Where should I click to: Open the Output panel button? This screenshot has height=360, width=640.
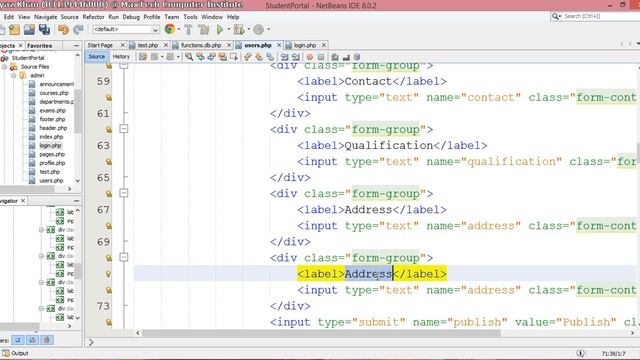pyautogui.click(x=16, y=353)
